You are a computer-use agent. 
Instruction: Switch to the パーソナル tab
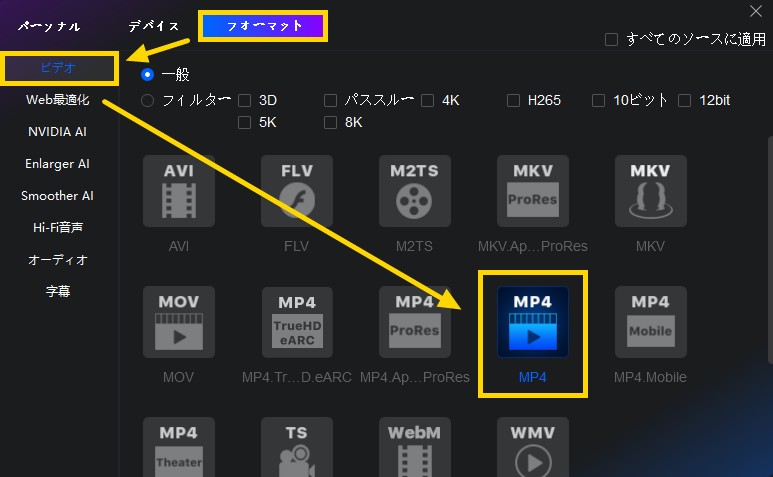point(49,26)
